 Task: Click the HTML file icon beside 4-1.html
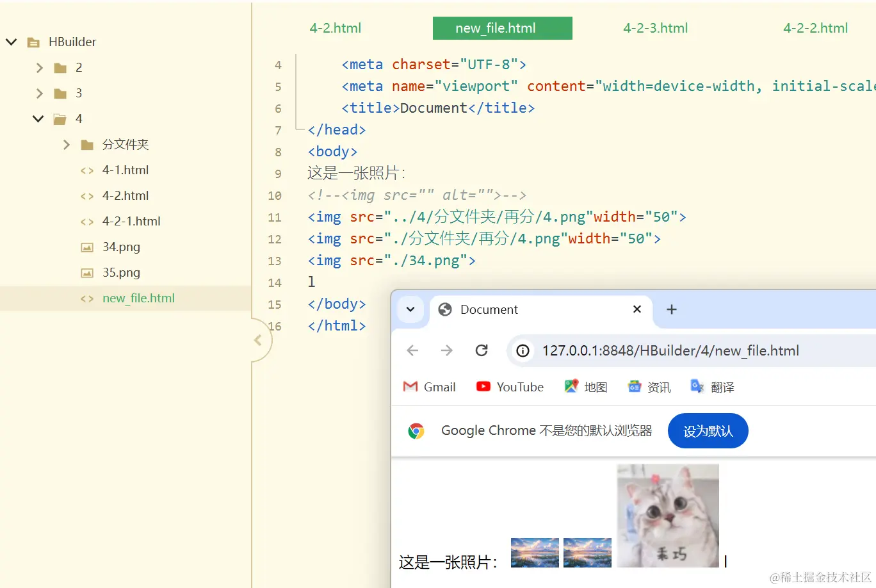click(x=87, y=170)
